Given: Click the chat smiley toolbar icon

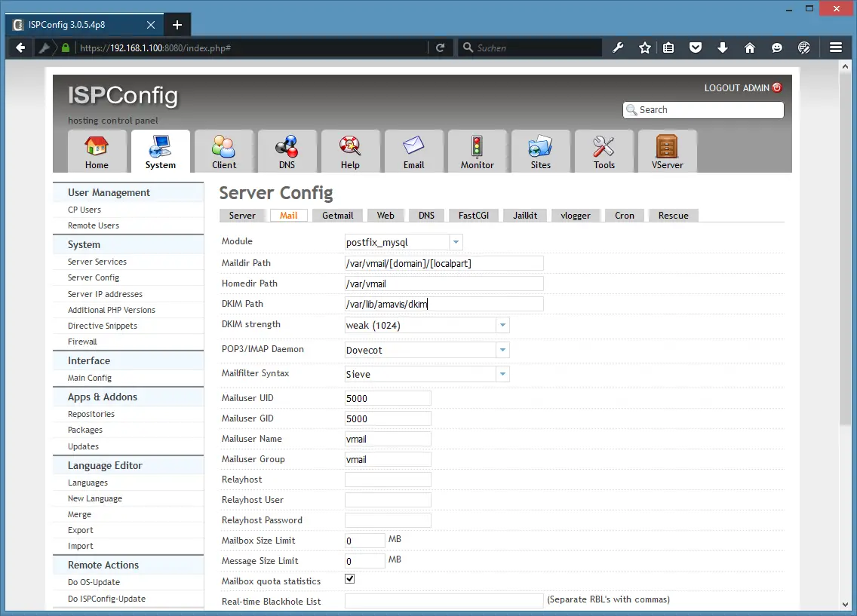Looking at the screenshot, I should pyautogui.click(x=777, y=48).
